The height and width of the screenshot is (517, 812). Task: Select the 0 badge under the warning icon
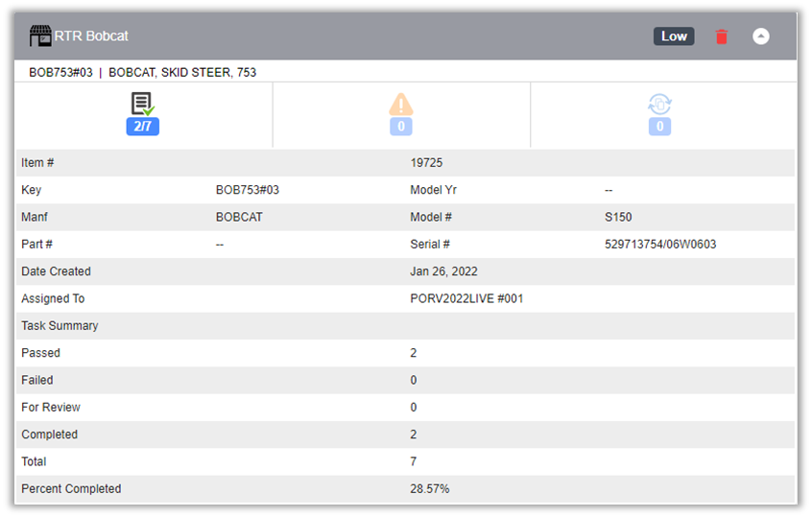tap(400, 127)
